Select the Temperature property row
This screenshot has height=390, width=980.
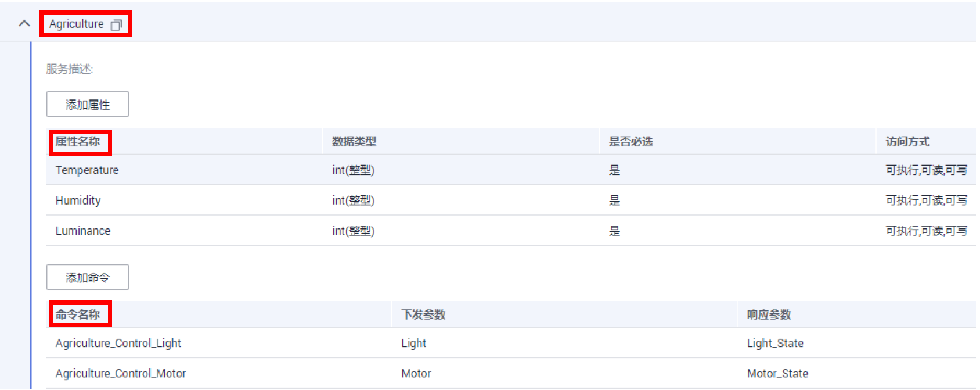[87, 170]
